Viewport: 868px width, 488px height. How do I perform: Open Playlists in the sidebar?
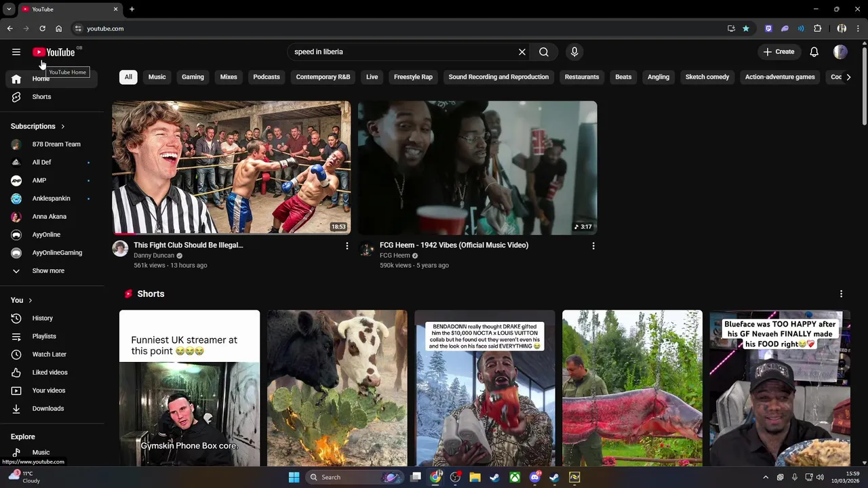pos(52,336)
